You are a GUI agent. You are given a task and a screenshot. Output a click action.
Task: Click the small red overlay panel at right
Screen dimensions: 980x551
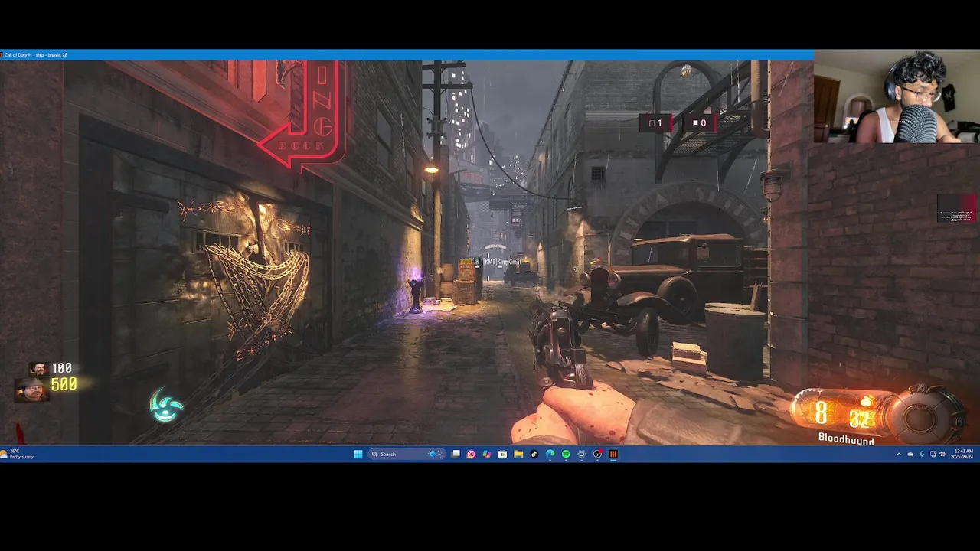click(x=956, y=208)
